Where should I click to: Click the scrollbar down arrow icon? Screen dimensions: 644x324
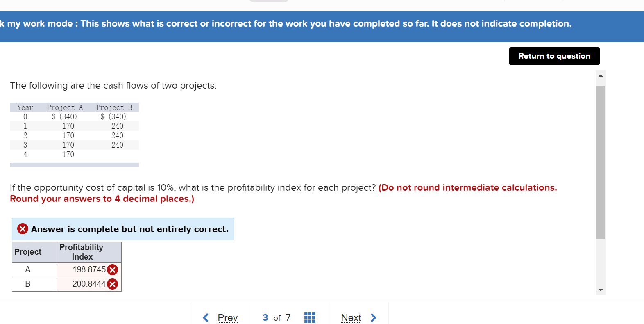click(601, 290)
